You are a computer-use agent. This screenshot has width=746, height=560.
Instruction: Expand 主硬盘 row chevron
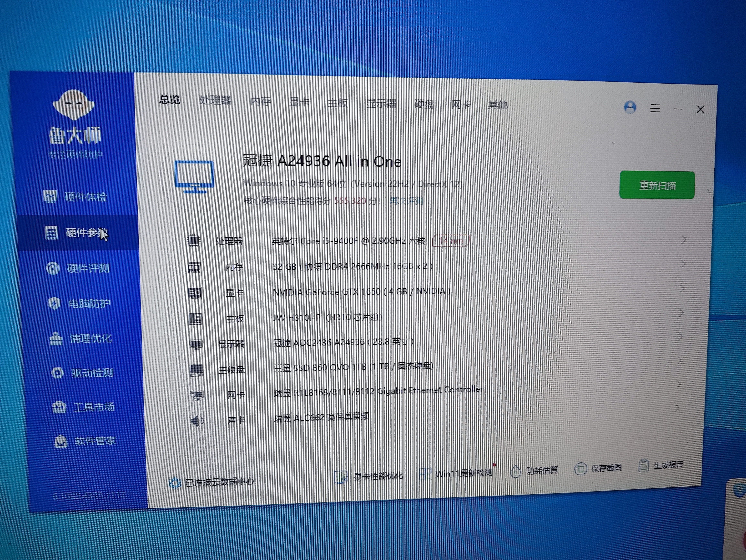point(680,360)
